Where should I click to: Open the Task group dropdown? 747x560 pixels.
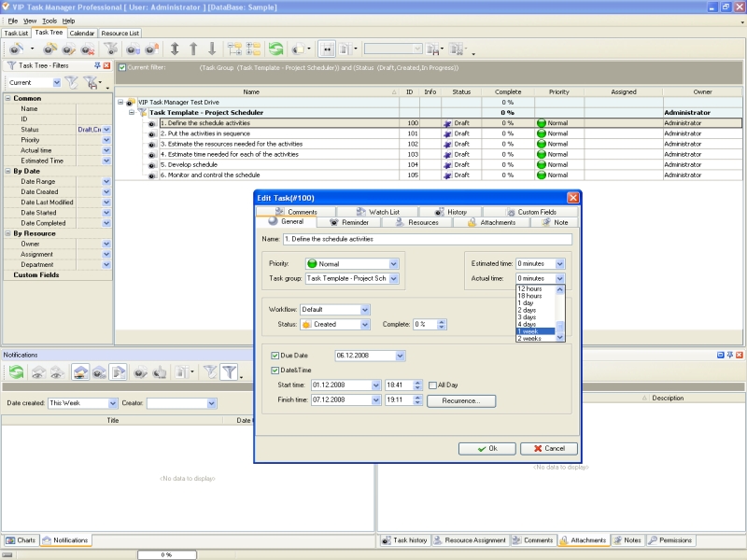click(x=393, y=278)
